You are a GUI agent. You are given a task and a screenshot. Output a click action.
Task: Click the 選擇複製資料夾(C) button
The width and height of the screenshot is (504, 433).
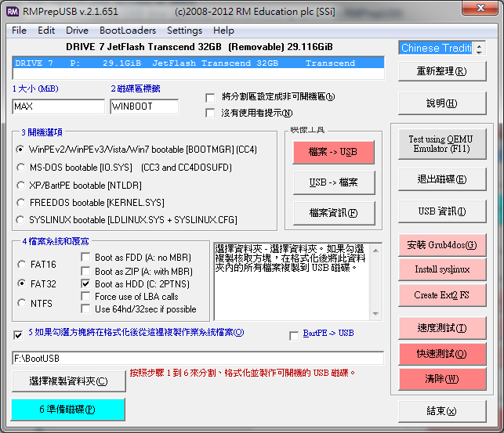coord(68,381)
